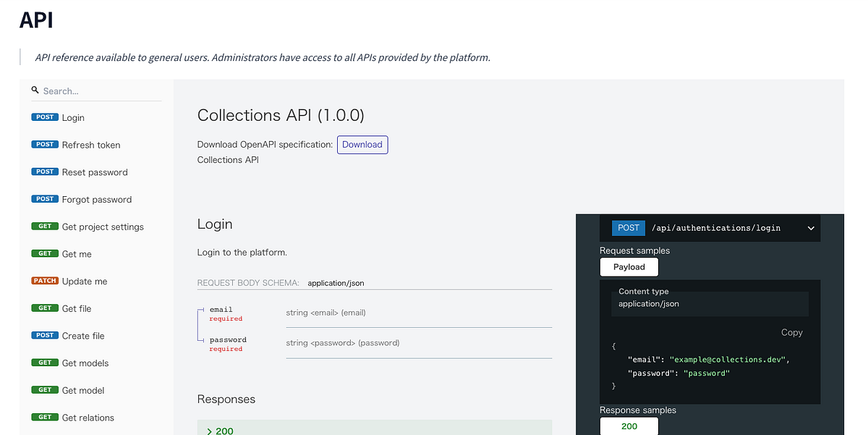The height and width of the screenshot is (435, 868).
Task: Navigate to Get file endpoint
Action: tap(77, 308)
